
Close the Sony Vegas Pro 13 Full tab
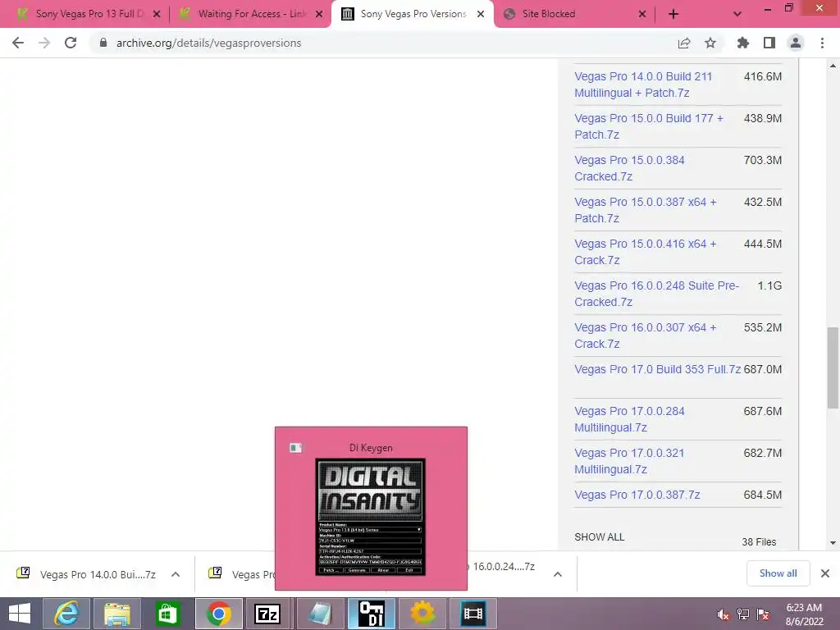(157, 15)
